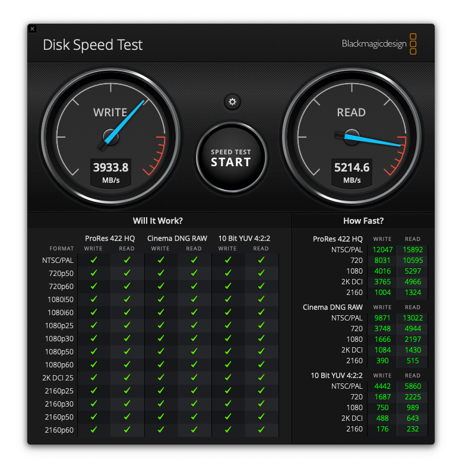Click the 10 Bit YUV 1080p50 read checkmark
462x476 pixels.
coord(261,351)
